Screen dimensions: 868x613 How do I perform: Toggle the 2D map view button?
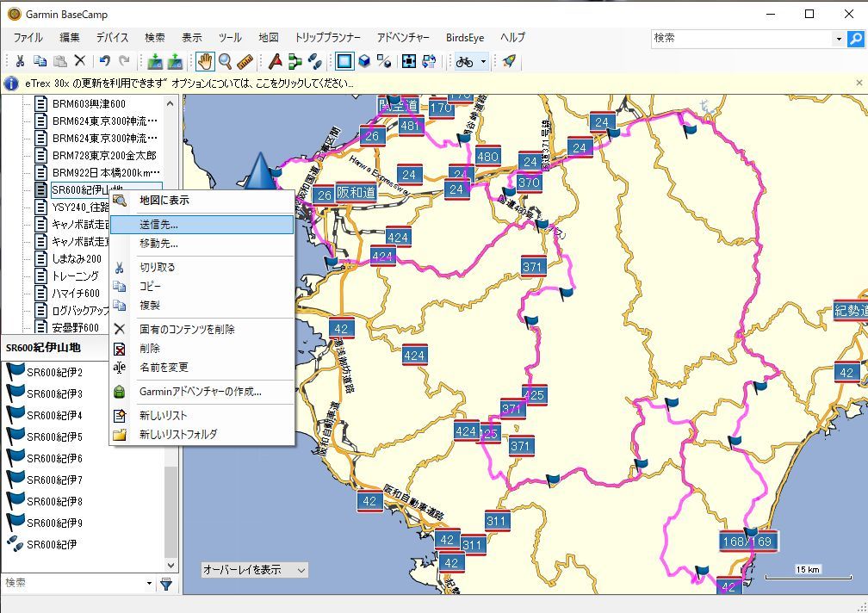click(x=344, y=61)
